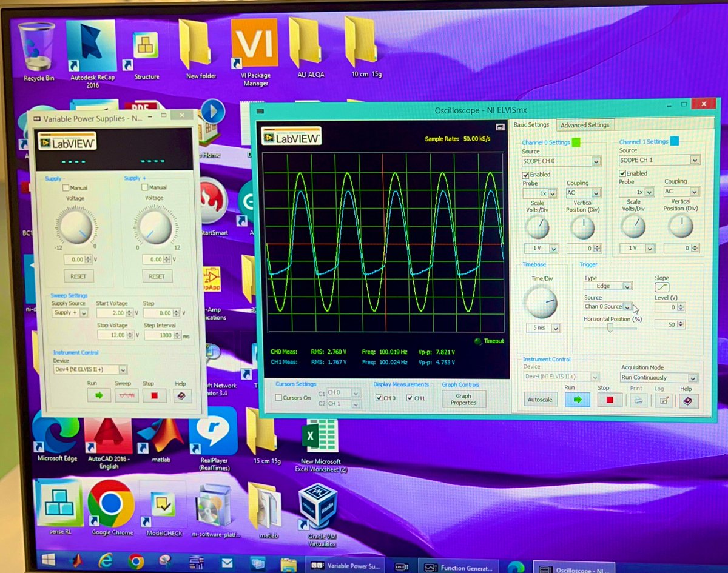Check Manual for Supply -

tap(66, 188)
